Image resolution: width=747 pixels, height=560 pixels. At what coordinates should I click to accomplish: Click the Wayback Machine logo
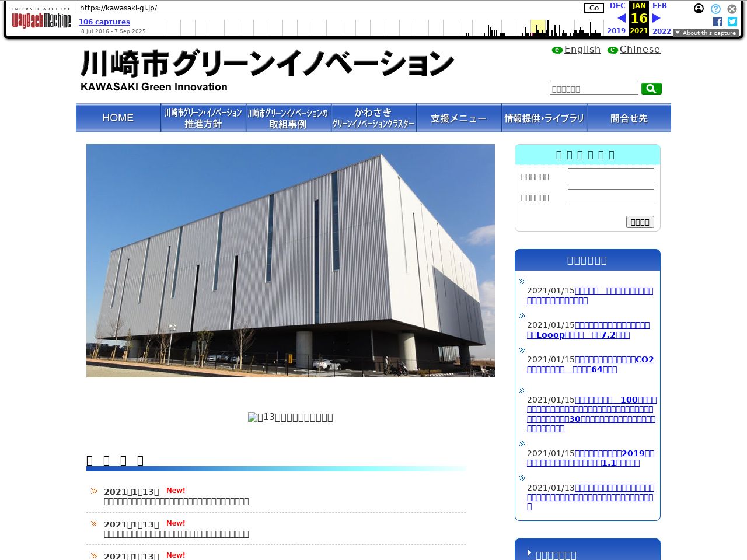(41, 19)
